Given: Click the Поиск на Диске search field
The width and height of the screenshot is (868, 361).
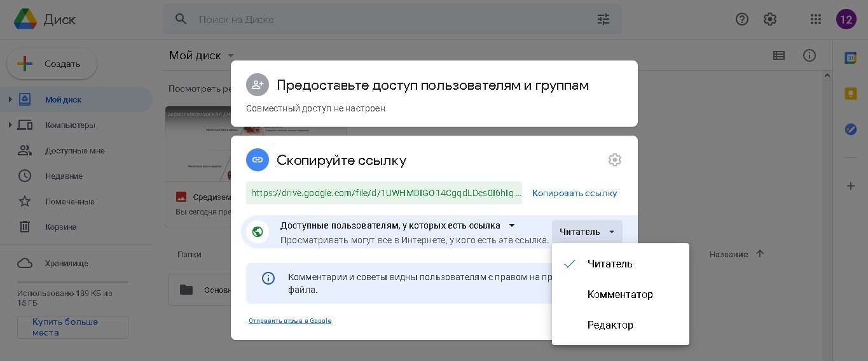Looking at the screenshot, I should (382, 19).
